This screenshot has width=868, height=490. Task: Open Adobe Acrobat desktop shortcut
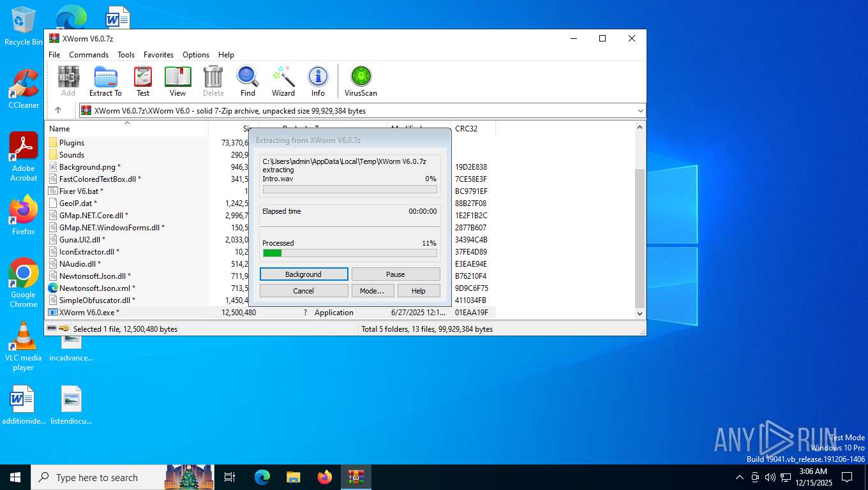tap(24, 157)
